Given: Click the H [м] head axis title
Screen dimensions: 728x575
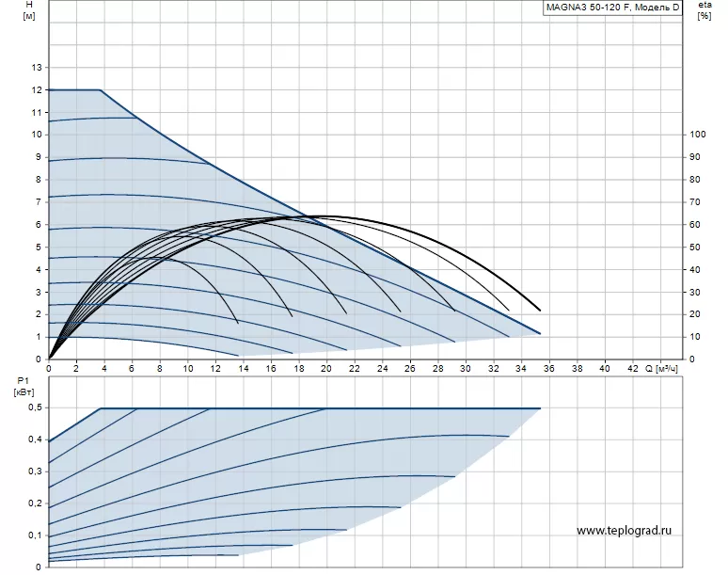Looking at the screenshot, I should coord(29,10).
